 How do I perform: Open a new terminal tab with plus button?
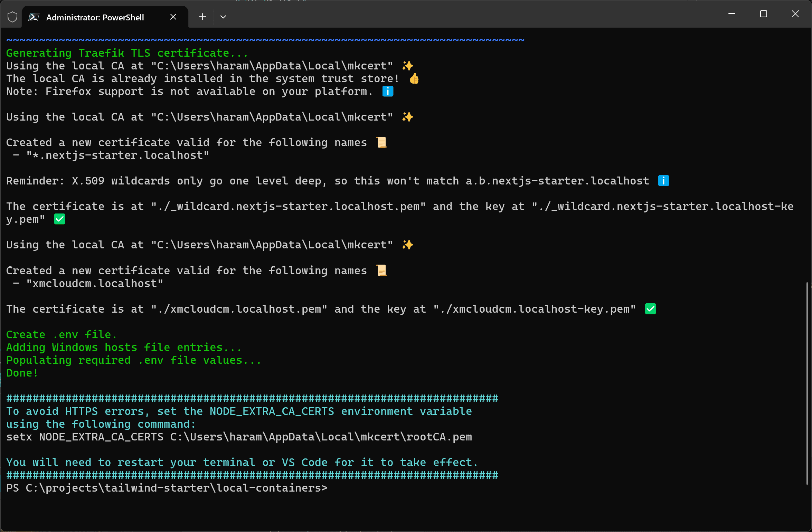tap(202, 17)
